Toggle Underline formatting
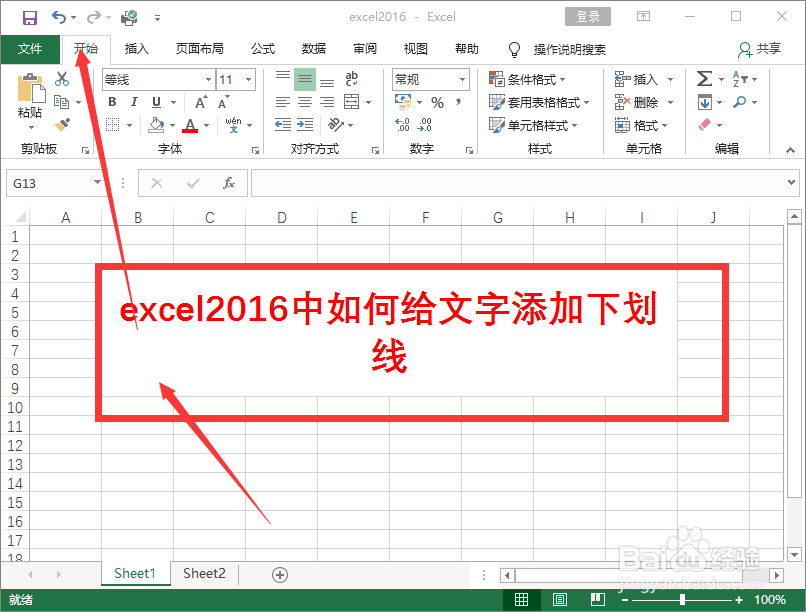806x612 pixels. 157,102
